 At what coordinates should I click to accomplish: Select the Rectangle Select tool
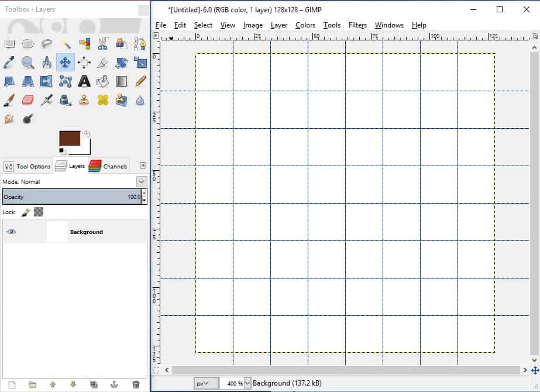(9, 43)
